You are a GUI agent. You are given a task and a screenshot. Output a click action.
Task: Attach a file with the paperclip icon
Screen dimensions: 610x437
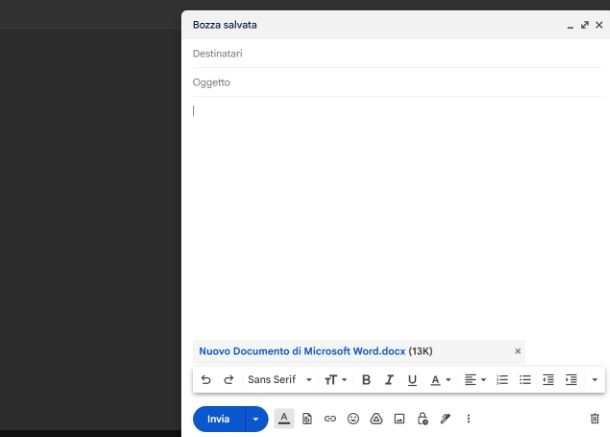[307, 419]
